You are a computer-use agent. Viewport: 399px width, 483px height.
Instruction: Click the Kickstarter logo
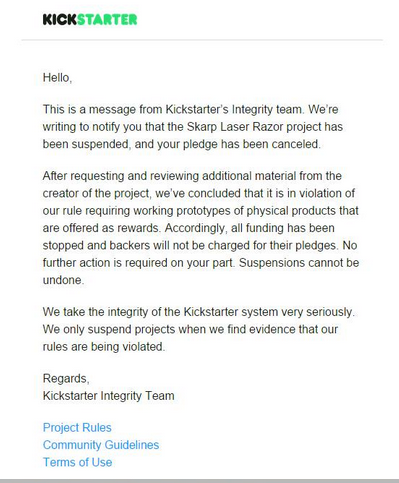(x=90, y=19)
